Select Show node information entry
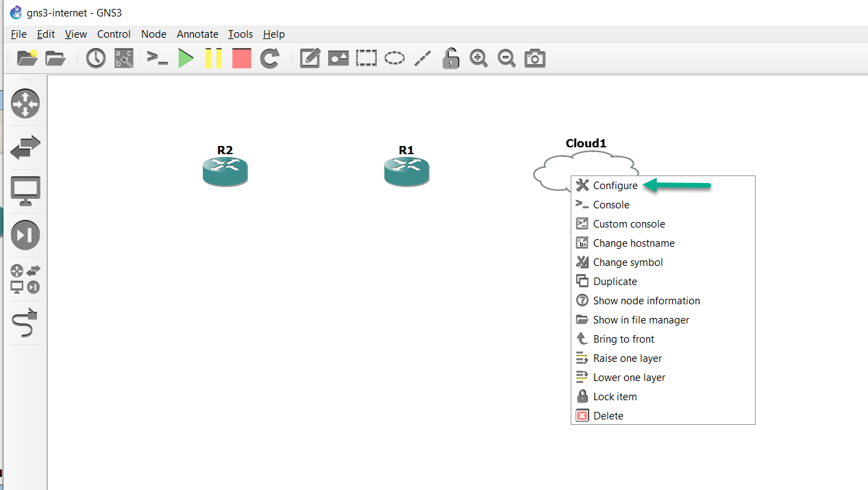868x490 pixels. pos(663,301)
